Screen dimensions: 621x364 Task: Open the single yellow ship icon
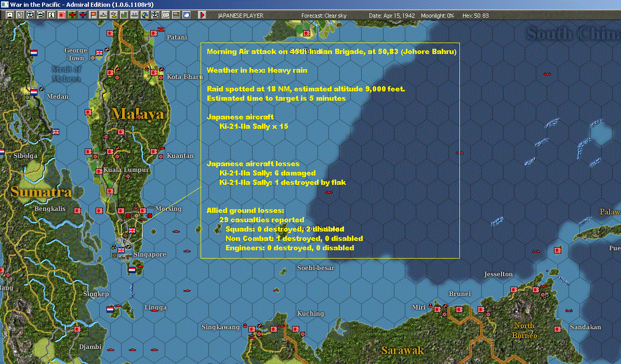(x=103, y=15)
